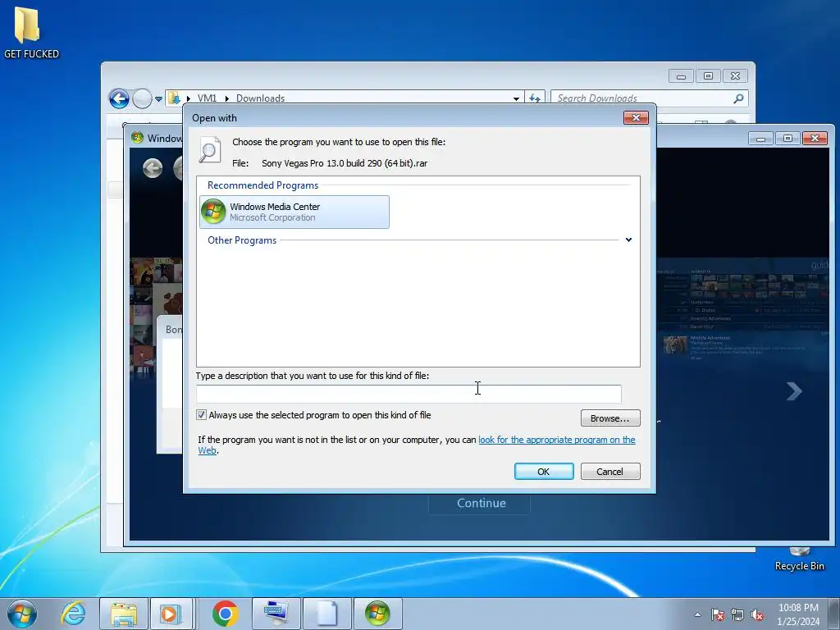This screenshot has height=630, width=840.
Task: Open the Recycle Bin on desktop
Action: coord(799,559)
